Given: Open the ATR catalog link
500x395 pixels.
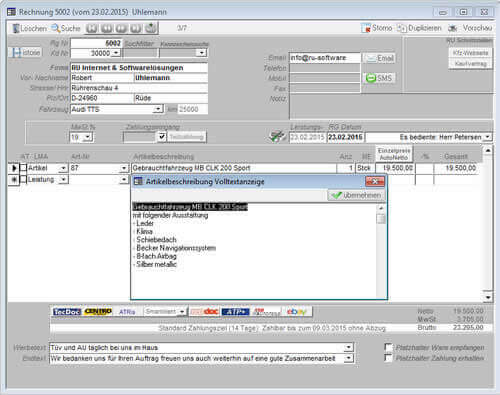Looking at the screenshot, I should point(127,312).
